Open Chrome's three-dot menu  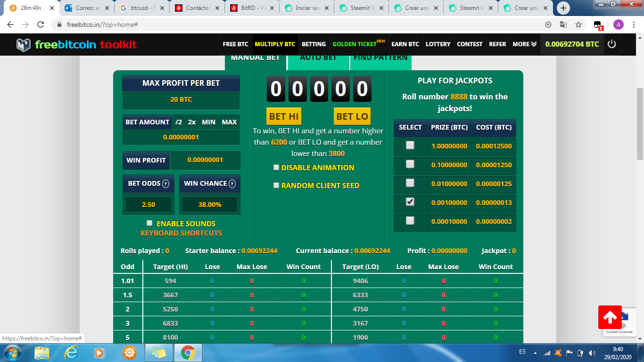pyautogui.click(x=634, y=25)
